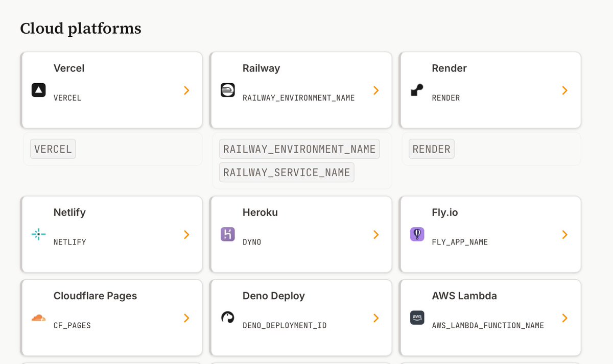Viewport: 613px width, 364px height.
Task: Click the RENDER variable text inside the Render card
Action: click(446, 98)
